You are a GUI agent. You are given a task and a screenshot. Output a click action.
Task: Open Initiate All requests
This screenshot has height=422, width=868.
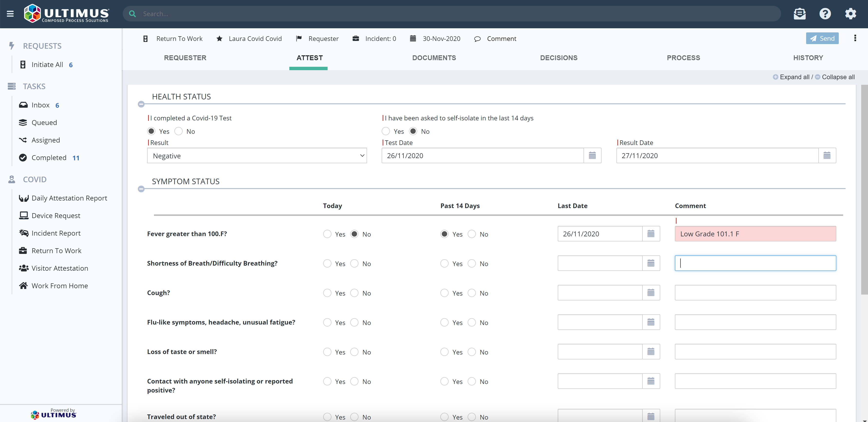[46, 65]
